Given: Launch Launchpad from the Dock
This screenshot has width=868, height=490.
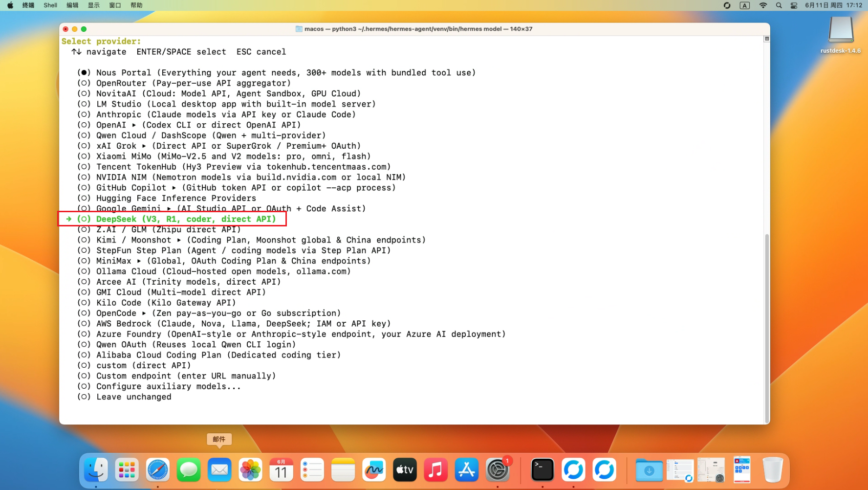Looking at the screenshot, I should [x=127, y=470].
